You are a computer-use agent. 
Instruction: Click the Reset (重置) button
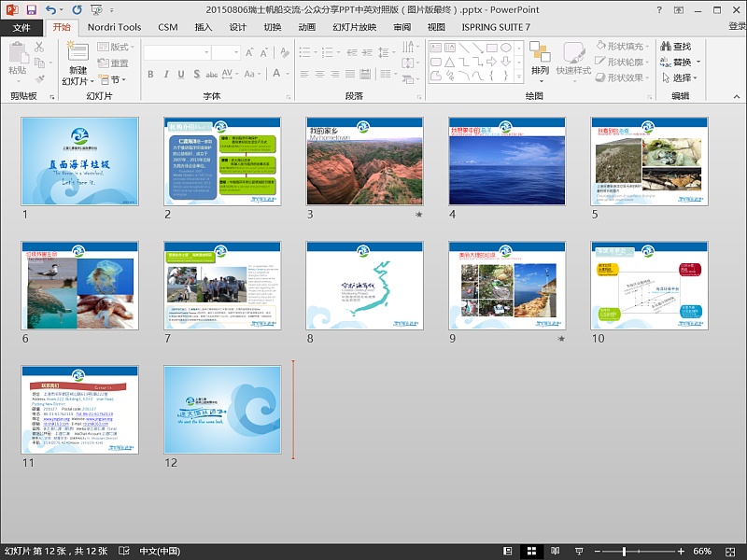click(113, 63)
